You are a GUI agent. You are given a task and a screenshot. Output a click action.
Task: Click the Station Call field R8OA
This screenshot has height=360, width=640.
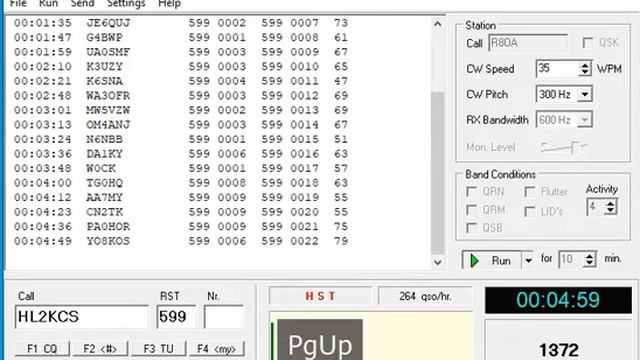point(528,43)
